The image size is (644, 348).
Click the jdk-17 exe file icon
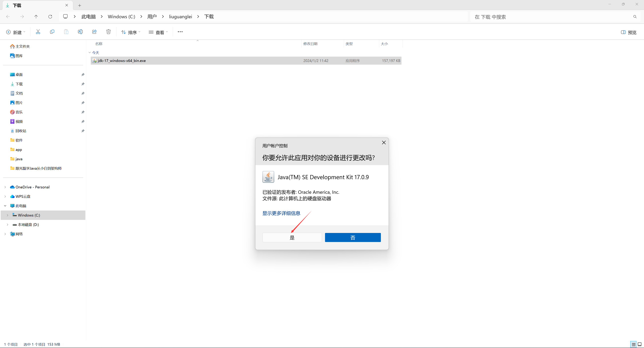[x=94, y=61]
